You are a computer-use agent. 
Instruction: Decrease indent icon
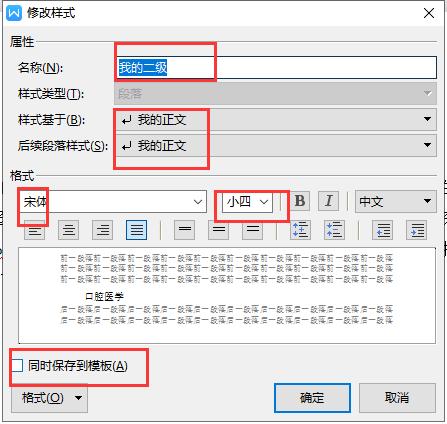[x=383, y=230]
